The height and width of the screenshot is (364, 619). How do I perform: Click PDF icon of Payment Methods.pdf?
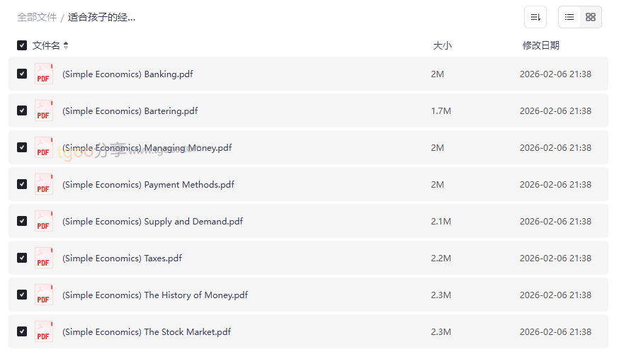(44, 185)
